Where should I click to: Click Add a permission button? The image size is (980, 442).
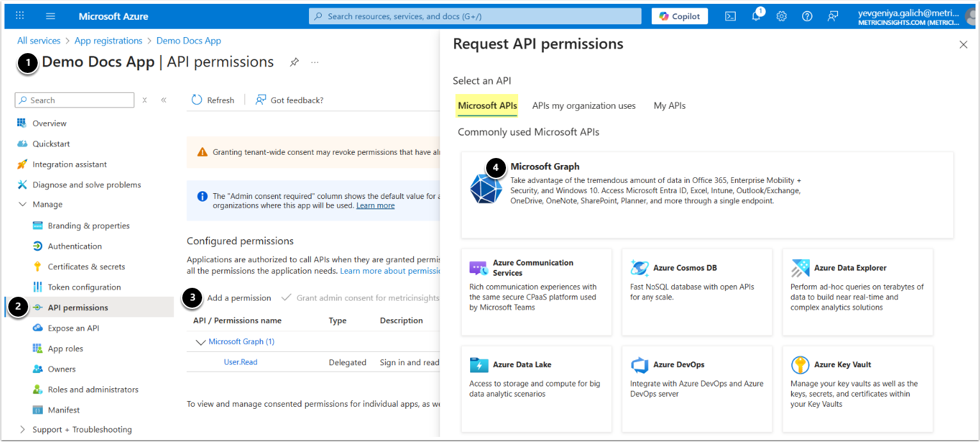tap(239, 298)
